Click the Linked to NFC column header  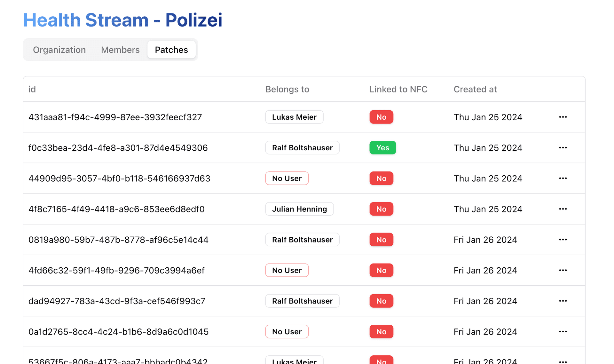pos(398,89)
